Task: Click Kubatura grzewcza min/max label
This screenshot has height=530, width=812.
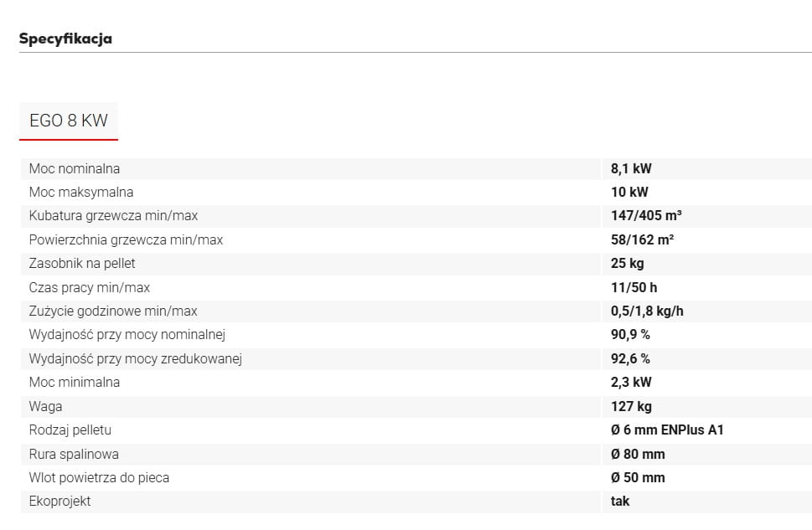Action: click(x=113, y=216)
